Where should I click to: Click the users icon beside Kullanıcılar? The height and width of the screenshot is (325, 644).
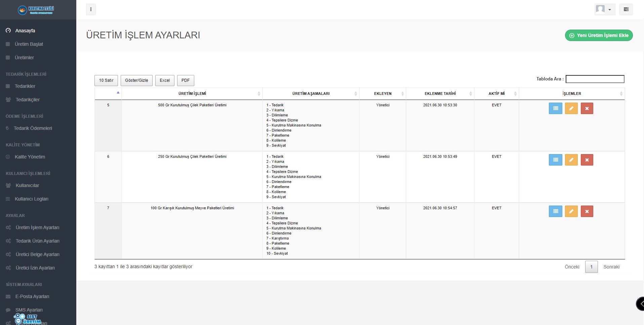[8, 185]
